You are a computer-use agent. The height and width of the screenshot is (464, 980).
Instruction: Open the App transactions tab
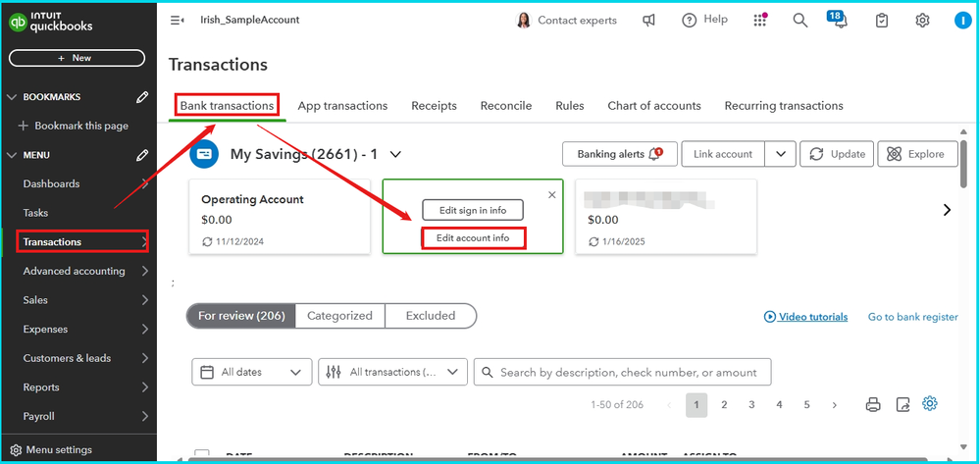[342, 106]
